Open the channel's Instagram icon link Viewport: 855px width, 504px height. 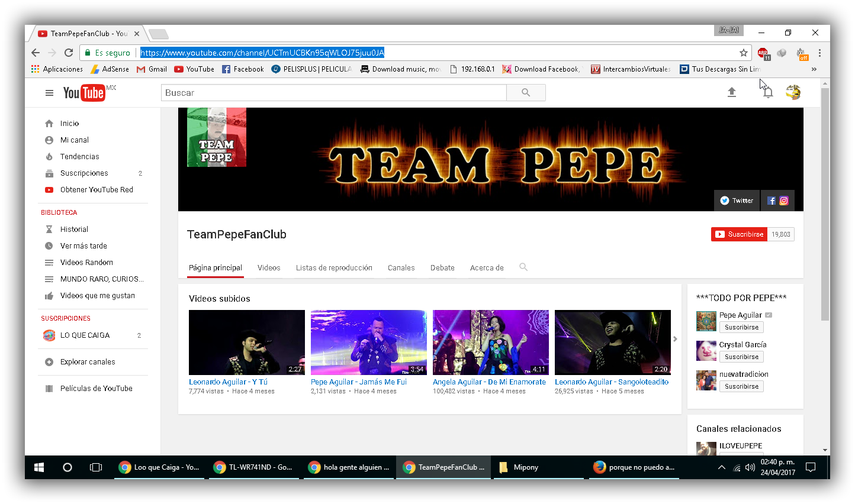click(784, 201)
